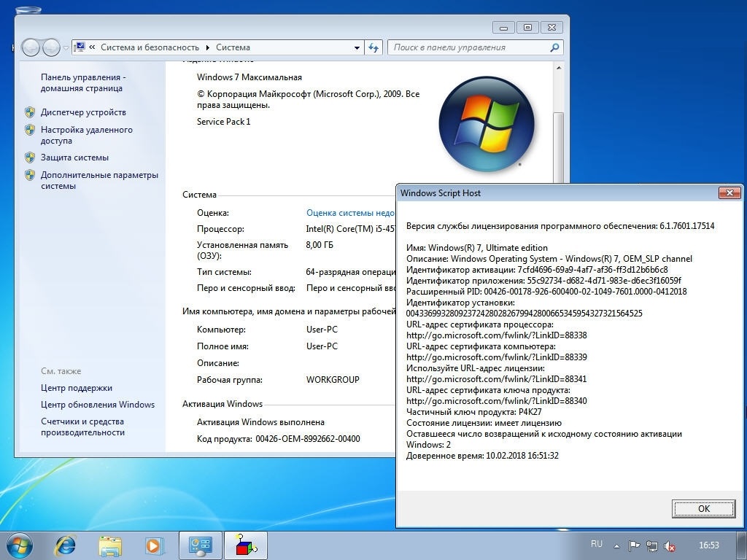
Task: Open the recent pages dropdown arrow
Action: (x=66, y=48)
